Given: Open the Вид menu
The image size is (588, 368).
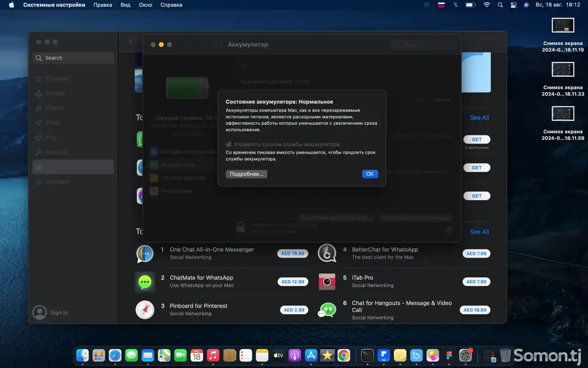Looking at the screenshot, I should point(125,5).
